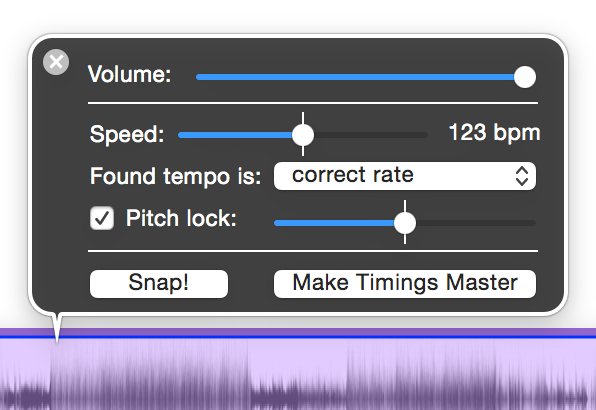Click the Pitch lock slider knob
Image resolution: width=596 pixels, height=410 pixels.
point(405,223)
